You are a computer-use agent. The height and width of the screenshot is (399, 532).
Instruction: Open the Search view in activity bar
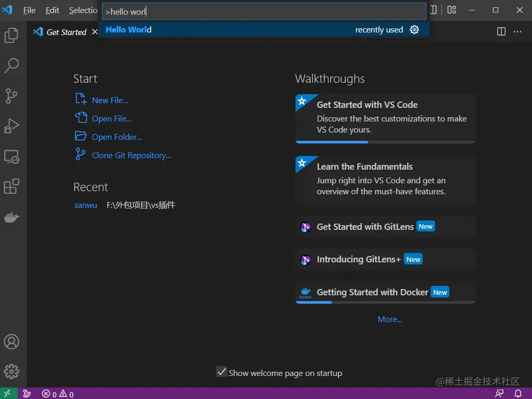pos(12,65)
